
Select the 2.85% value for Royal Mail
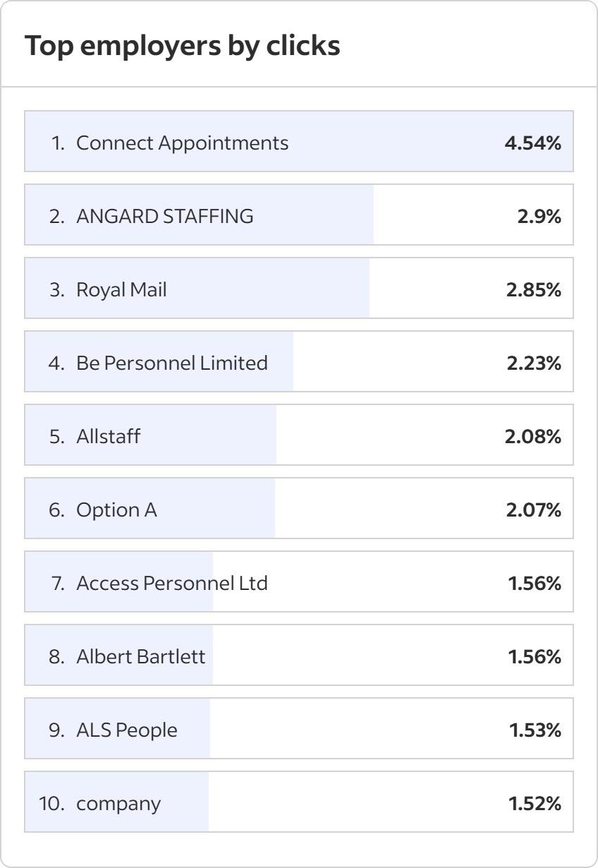[x=533, y=290]
